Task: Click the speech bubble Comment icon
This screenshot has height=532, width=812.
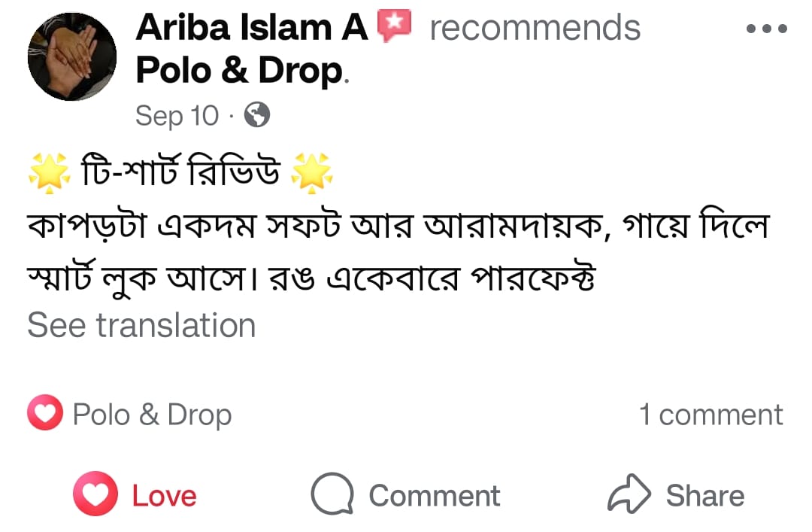Action: click(x=332, y=495)
